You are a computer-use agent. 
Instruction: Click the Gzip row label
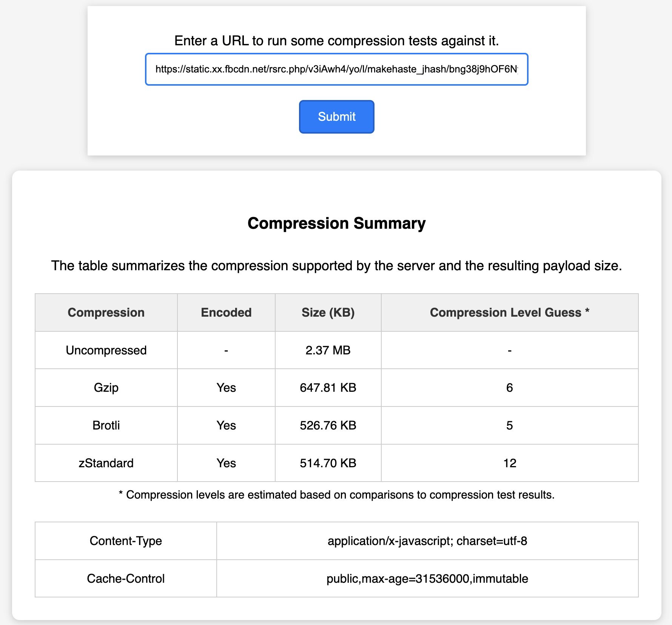pyautogui.click(x=106, y=388)
